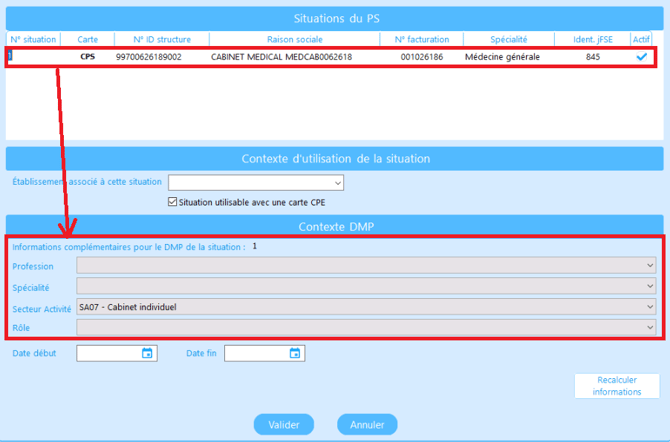Open the Date début calendar picker
Image resolution: width=670 pixels, height=442 pixels.
147,353
